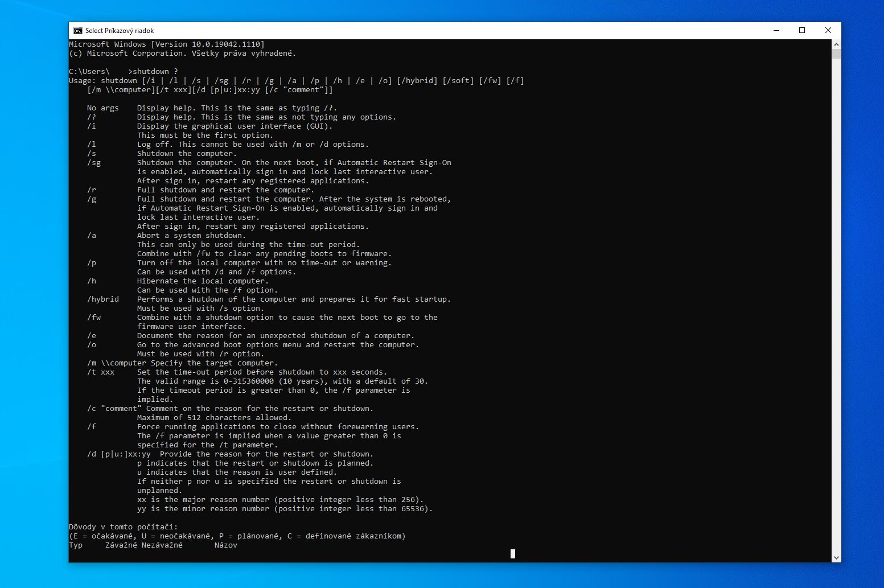Image resolution: width=884 pixels, height=588 pixels.
Task: Click '(E = očakávané, U = neočakávané' legend line
Action: tap(237, 536)
